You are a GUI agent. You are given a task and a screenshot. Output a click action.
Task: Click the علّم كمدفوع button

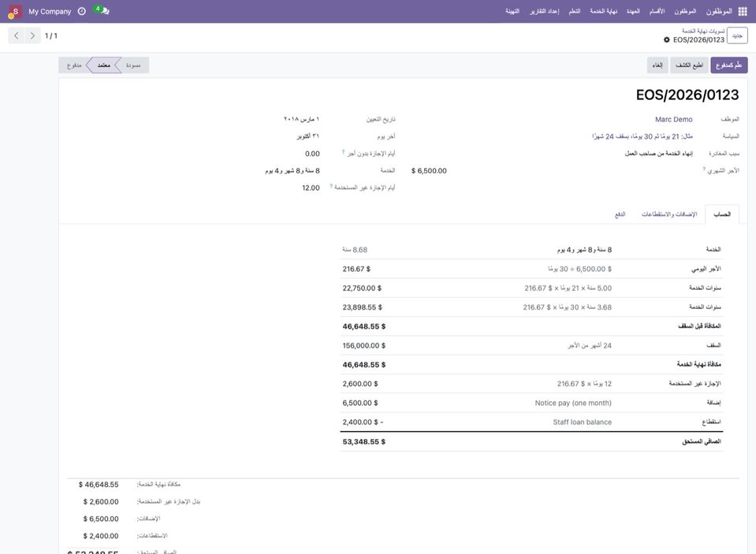point(728,65)
